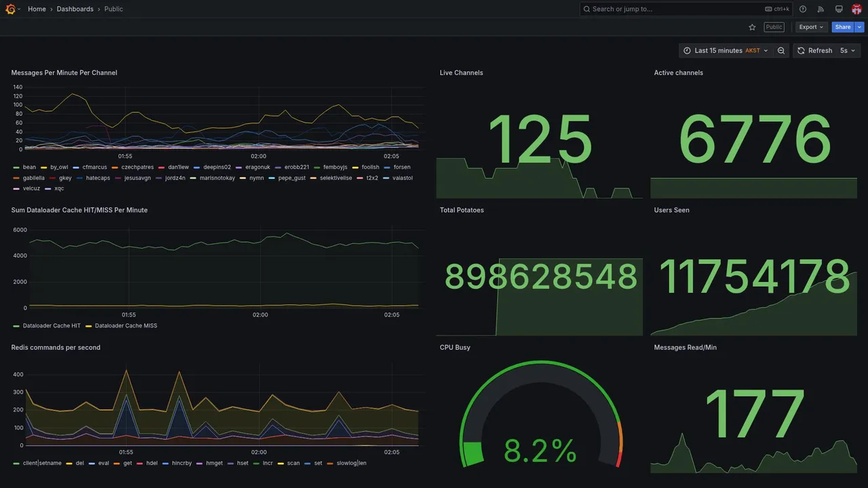Open the help question mark icon
The image size is (868, 488).
803,9
